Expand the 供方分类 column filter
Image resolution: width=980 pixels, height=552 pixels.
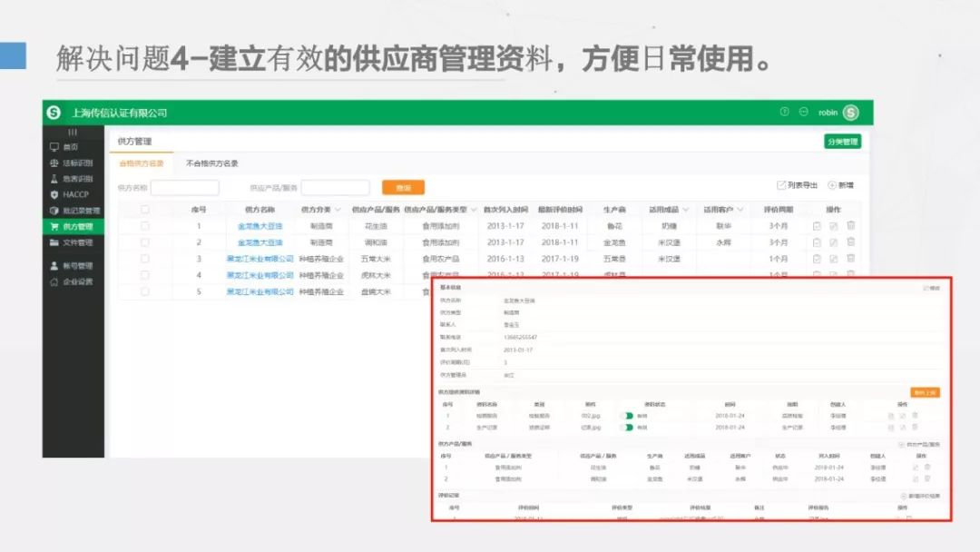[340, 210]
